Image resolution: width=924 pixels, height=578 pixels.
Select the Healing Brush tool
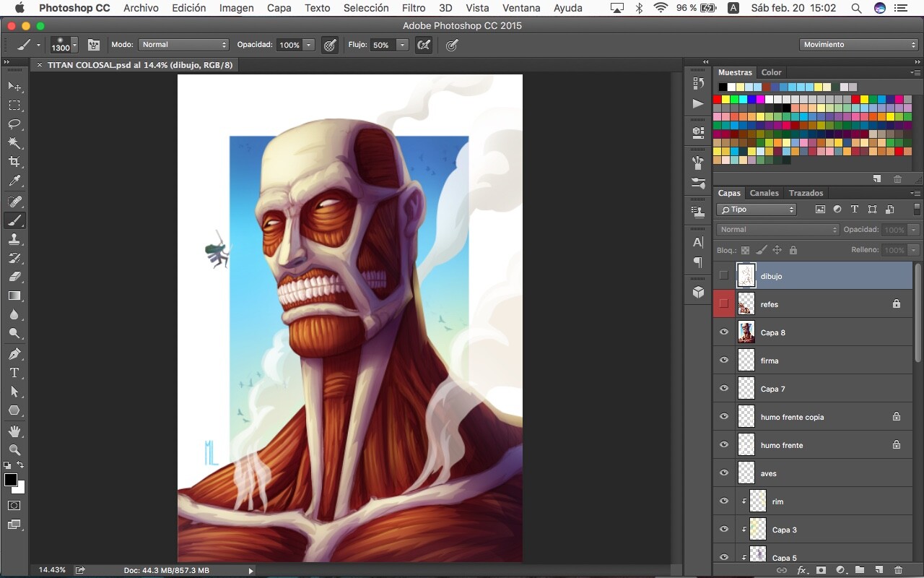click(14, 202)
